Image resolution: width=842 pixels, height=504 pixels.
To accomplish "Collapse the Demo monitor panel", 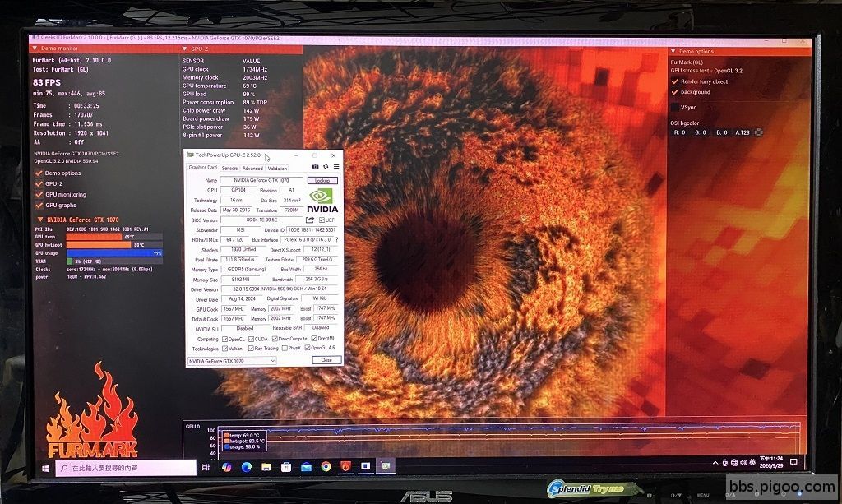I will pyautogui.click(x=35, y=49).
